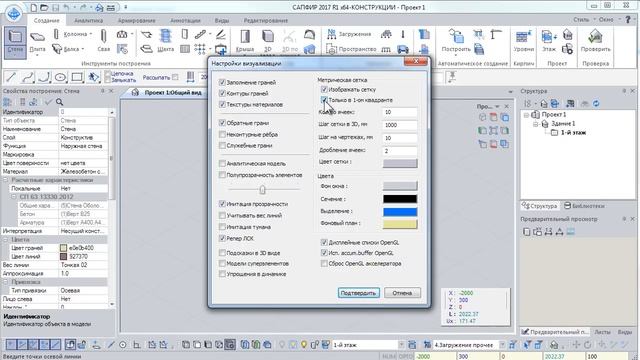
Task: Select the Свая (pile) tool
Action: 103,41
